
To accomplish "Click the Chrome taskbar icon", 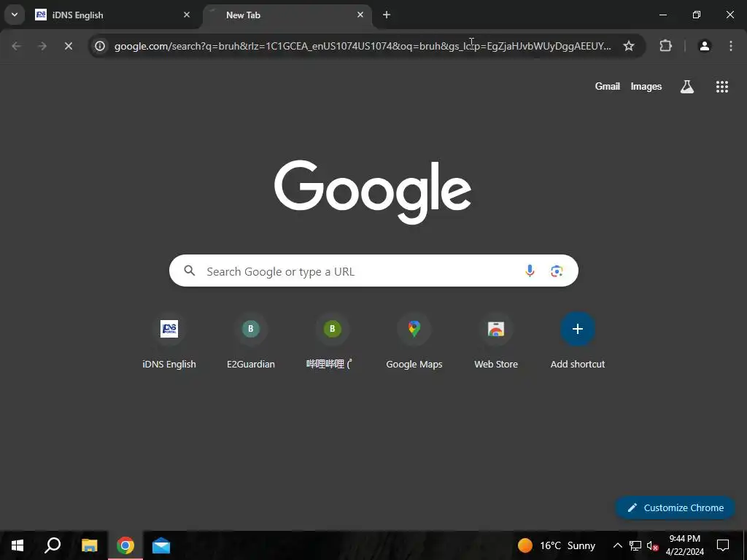I will [125, 545].
